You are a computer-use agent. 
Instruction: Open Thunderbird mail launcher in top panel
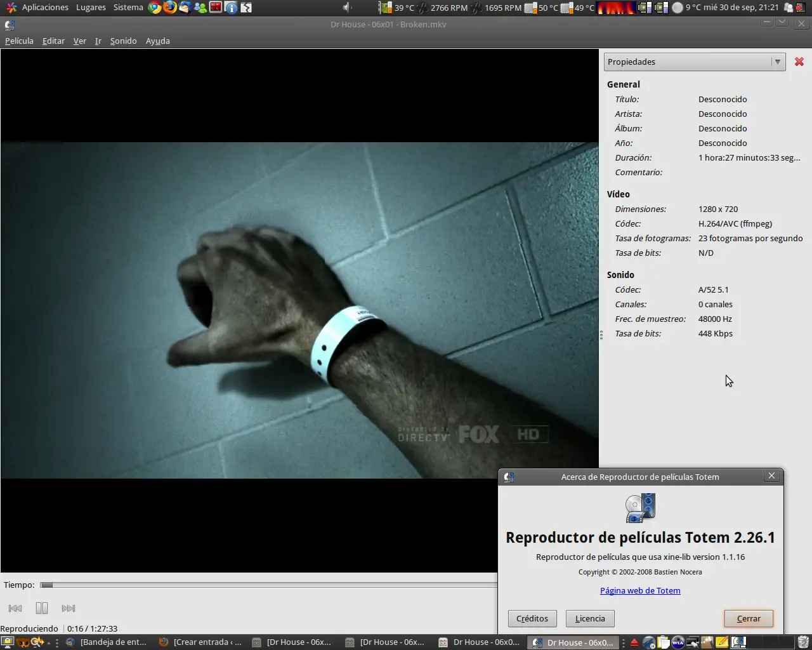pyautogui.click(x=185, y=8)
